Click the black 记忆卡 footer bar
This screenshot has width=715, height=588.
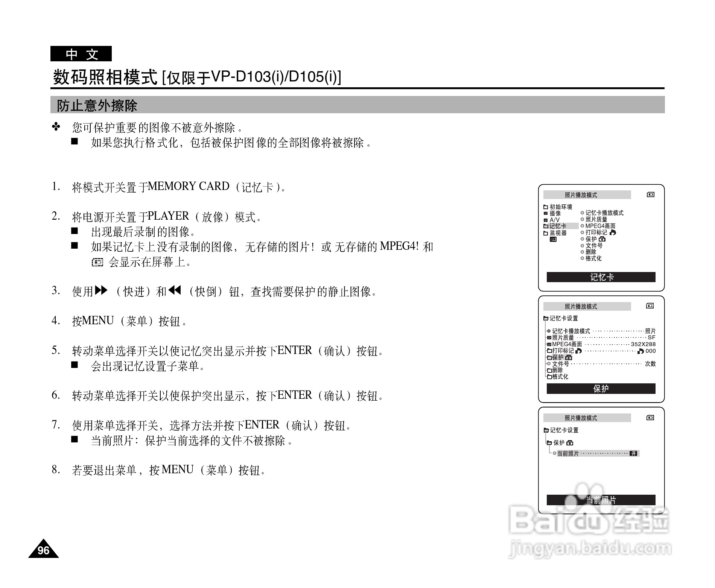pyautogui.click(x=601, y=277)
